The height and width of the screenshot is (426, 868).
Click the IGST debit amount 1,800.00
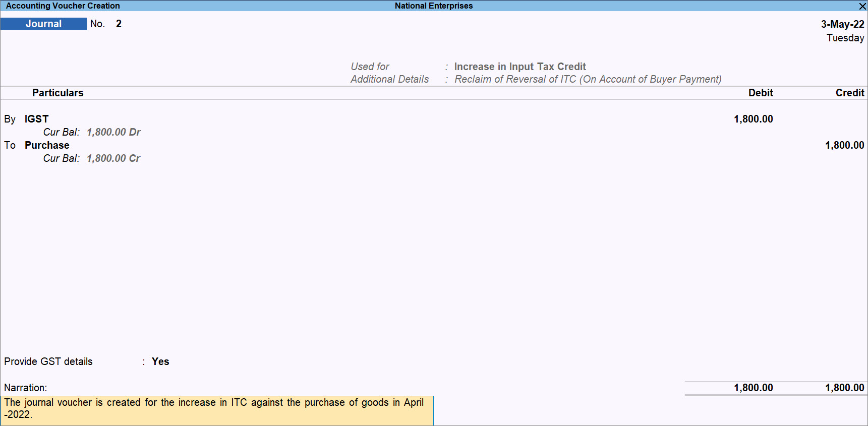753,119
